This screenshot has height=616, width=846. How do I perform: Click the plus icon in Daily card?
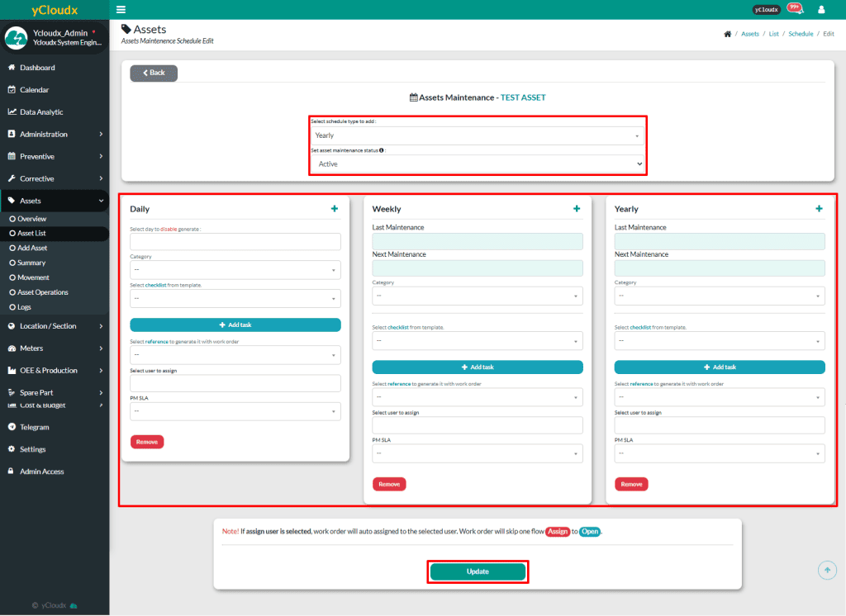pyautogui.click(x=335, y=209)
